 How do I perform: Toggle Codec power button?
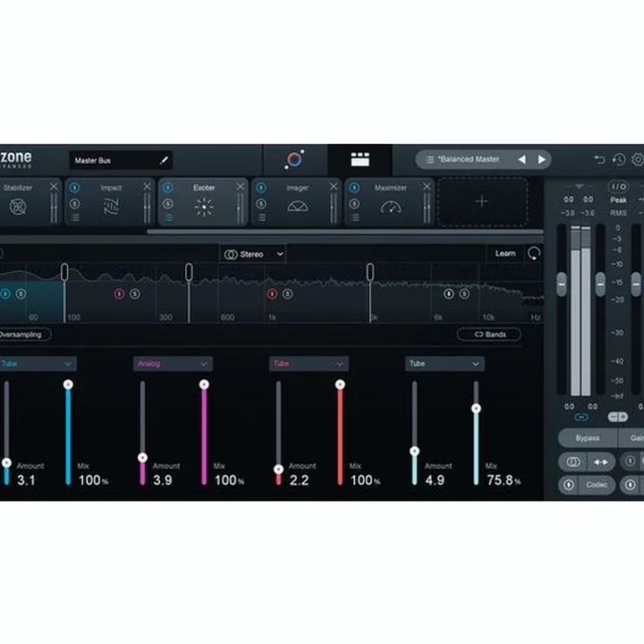[x=569, y=485]
